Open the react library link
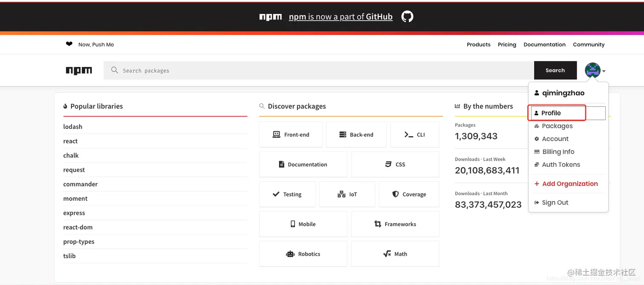Image resolution: width=644 pixels, height=285 pixels. click(x=71, y=141)
